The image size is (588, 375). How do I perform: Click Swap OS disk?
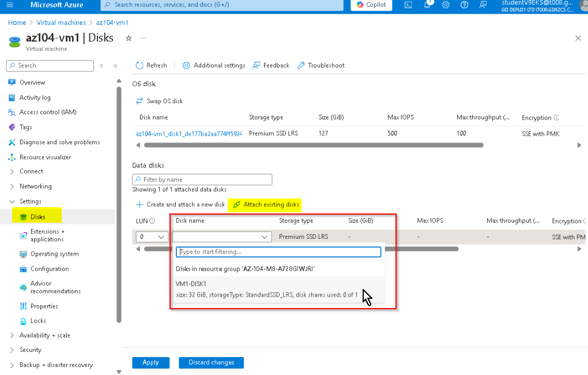[x=159, y=101]
